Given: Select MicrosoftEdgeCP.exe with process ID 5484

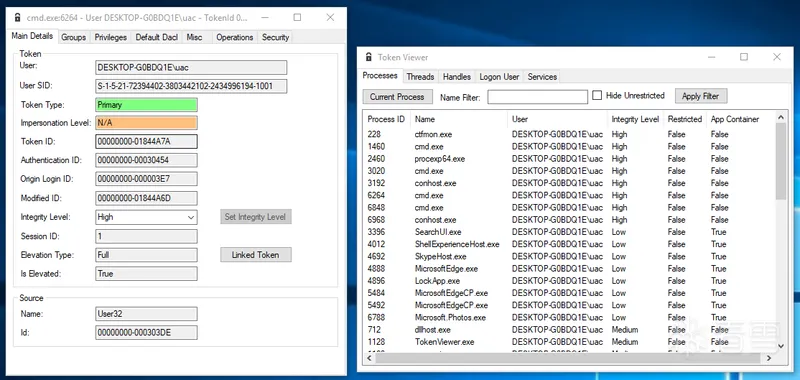Looking at the screenshot, I should (x=569, y=293).
